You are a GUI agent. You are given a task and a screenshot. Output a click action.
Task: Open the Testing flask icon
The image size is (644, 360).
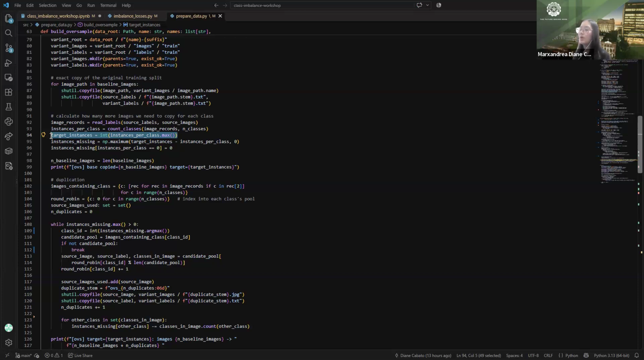tap(9, 107)
